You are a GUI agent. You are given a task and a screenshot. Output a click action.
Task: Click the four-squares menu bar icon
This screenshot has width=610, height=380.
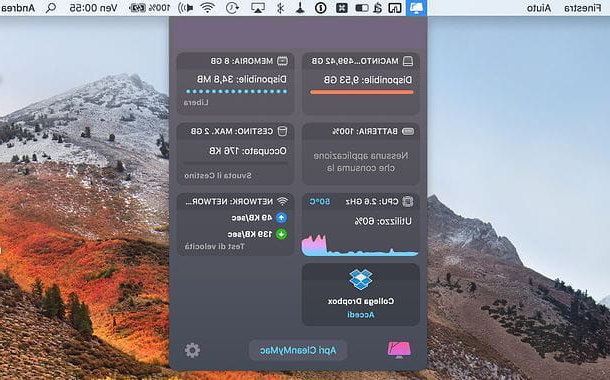coord(342,8)
